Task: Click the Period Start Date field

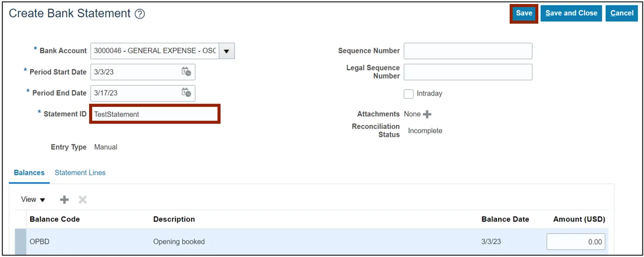Action: 136,72
